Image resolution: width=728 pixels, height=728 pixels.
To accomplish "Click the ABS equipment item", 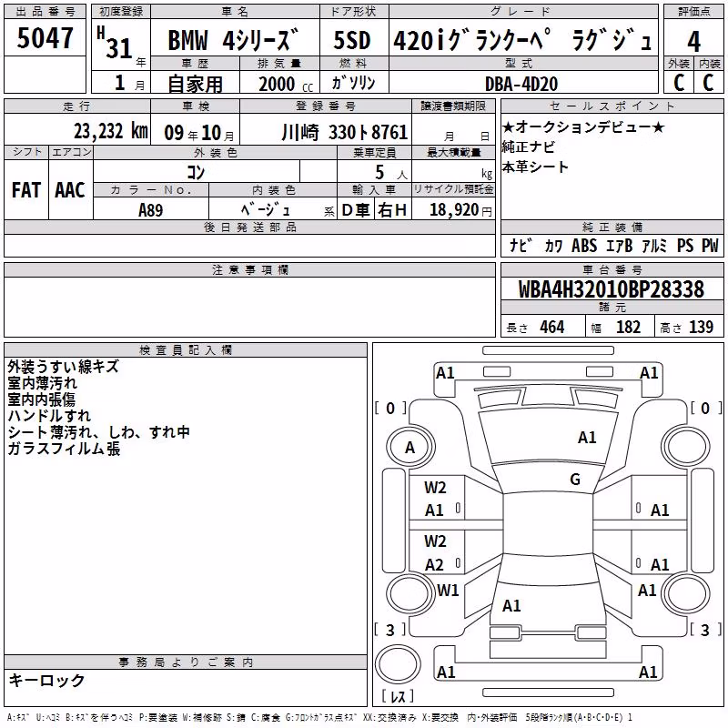I will click(584, 246).
